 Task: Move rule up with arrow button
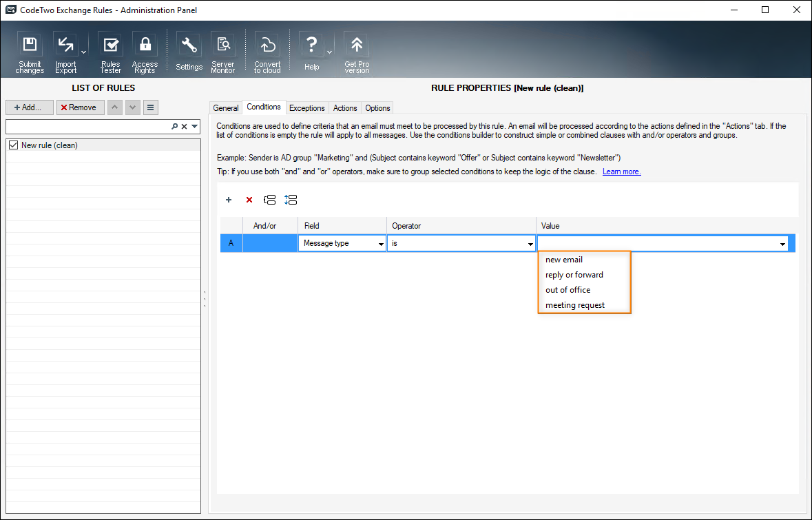point(115,107)
